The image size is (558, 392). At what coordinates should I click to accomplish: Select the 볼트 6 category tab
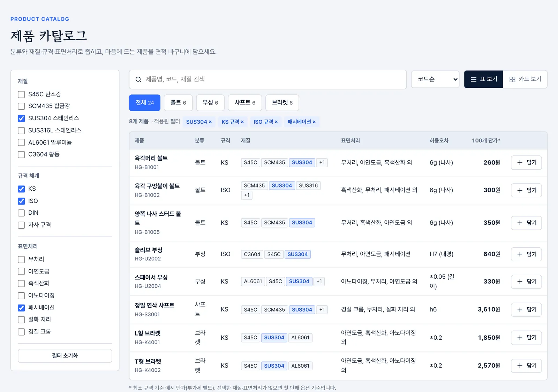(178, 103)
